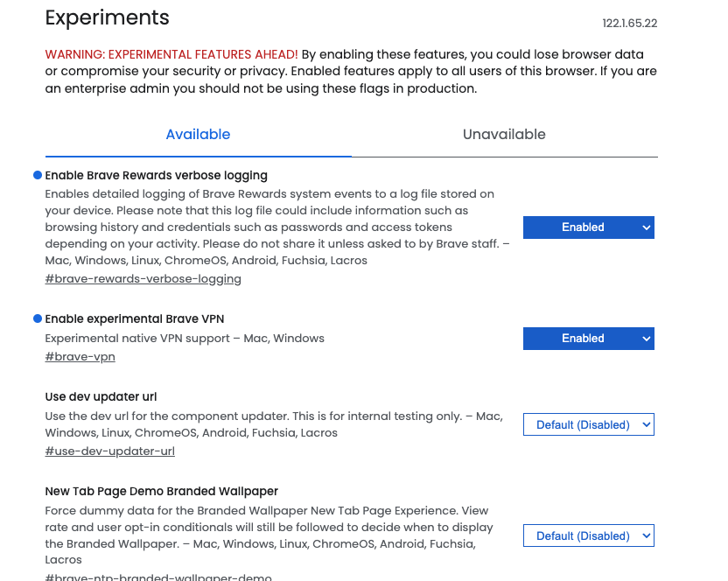Click the Enable experimental Brave VPN title
Image resolution: width=728 pixels, height=581 pixels.
135,319
